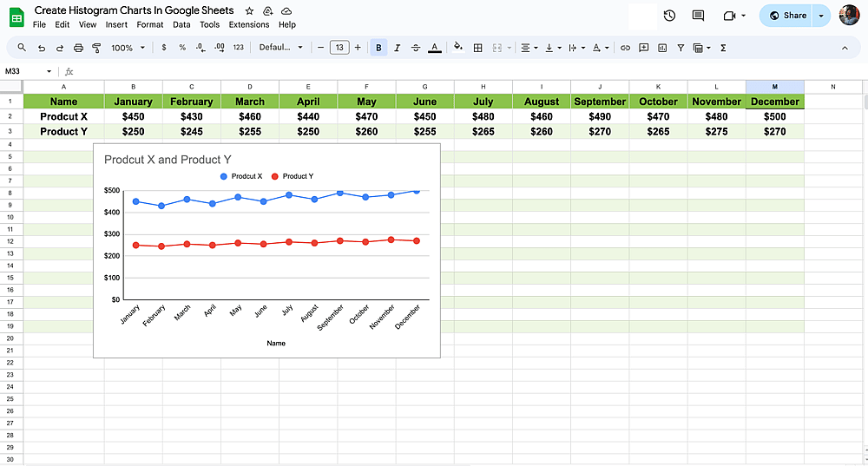Select the December header cell
The image size is (868, 466).
click(x=774, y=102)
